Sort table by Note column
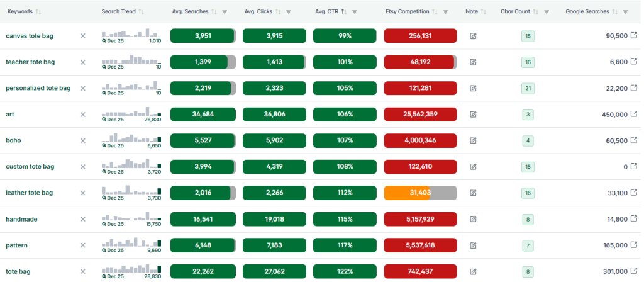Screen dimensions: 644x282 (x=484, y=12)
